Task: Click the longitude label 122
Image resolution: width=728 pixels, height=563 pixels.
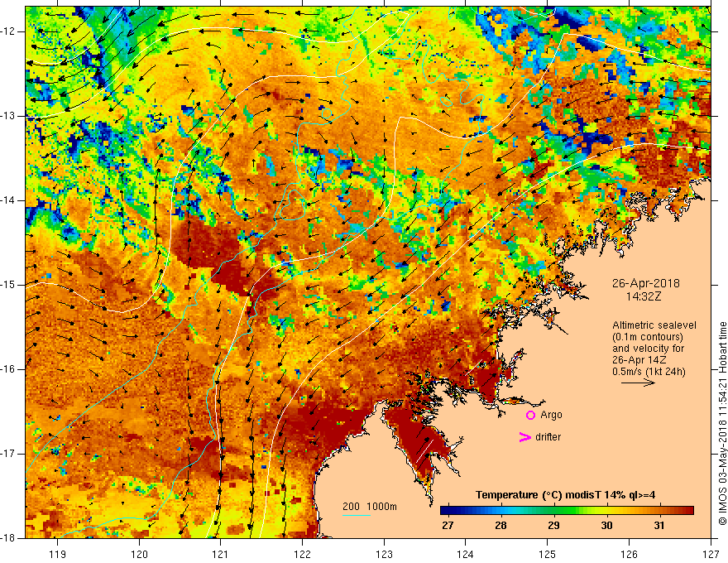Action: coord(302,554)
